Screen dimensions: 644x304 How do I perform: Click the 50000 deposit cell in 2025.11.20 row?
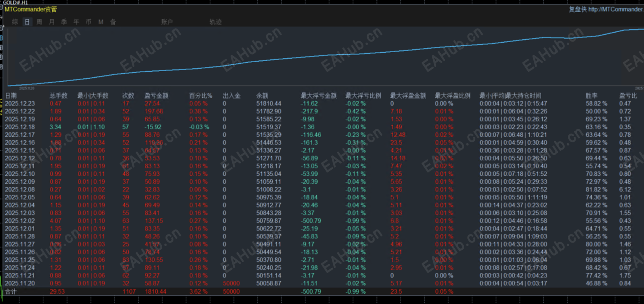(x=231, y=283)
